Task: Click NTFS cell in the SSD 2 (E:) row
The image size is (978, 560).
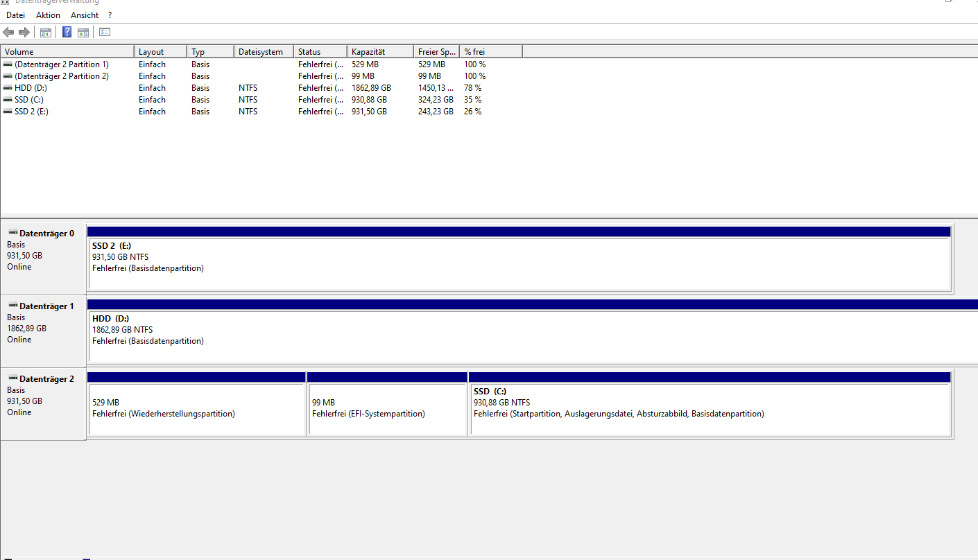Action: click(248, 112)
